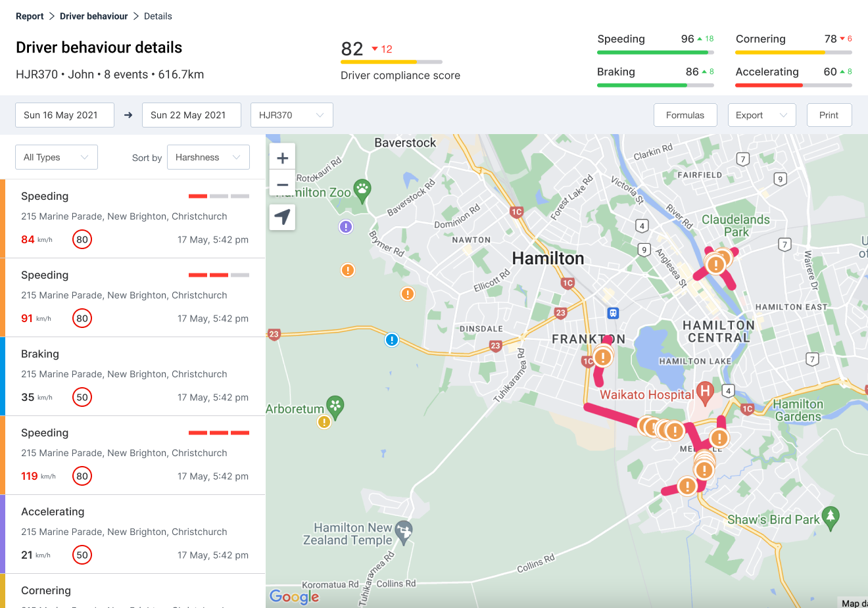Click the Print button

829,115
